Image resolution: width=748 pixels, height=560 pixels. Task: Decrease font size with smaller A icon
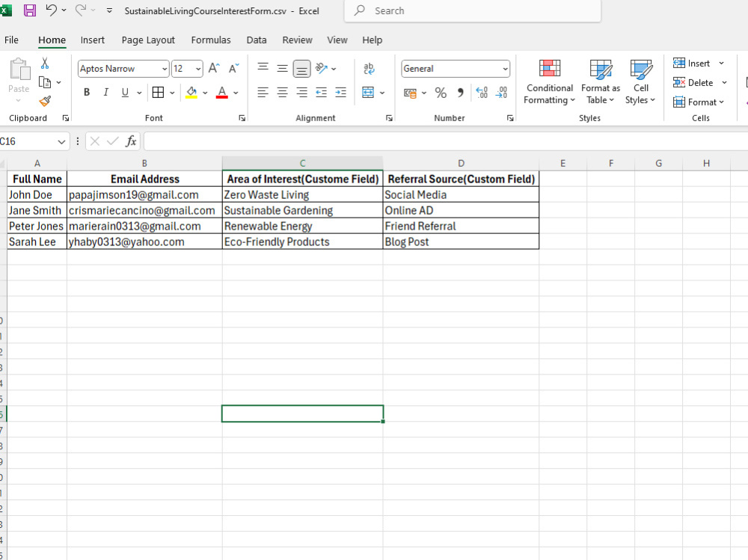233,68
